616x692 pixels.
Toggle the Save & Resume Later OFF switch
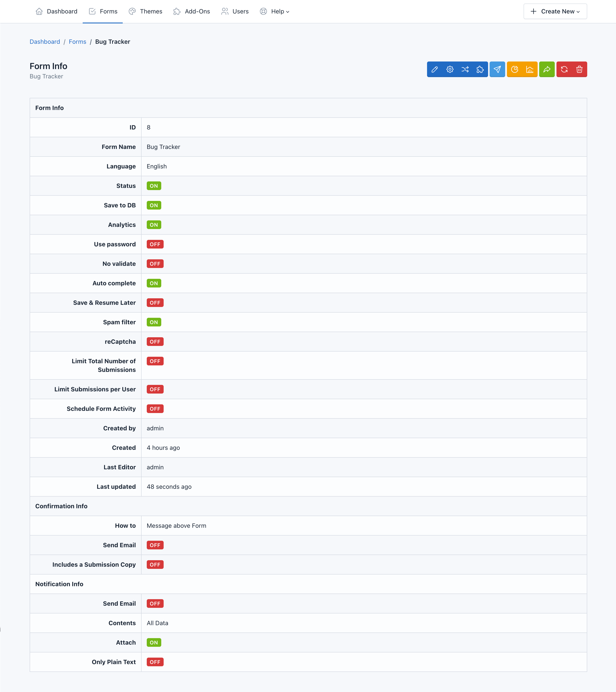click(155, 303)
